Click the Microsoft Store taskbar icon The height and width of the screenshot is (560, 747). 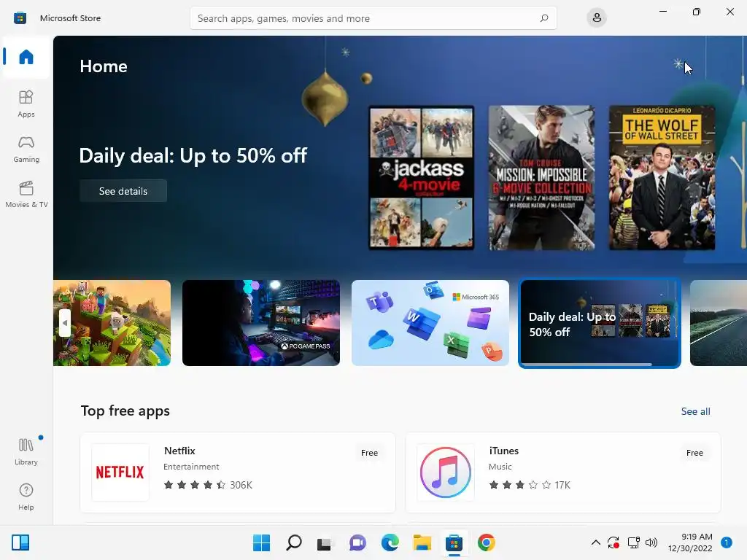pyautogui.click(x=454, y=542)
